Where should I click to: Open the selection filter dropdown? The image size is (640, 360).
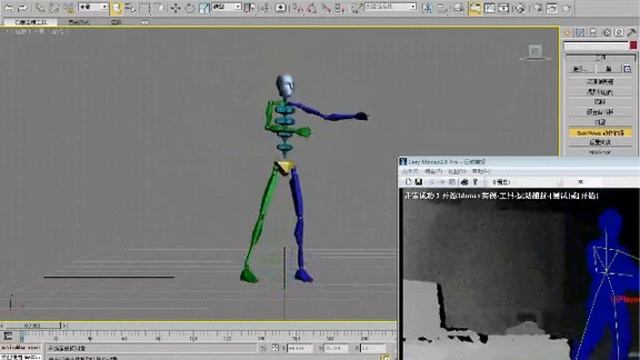coord(93,7)
